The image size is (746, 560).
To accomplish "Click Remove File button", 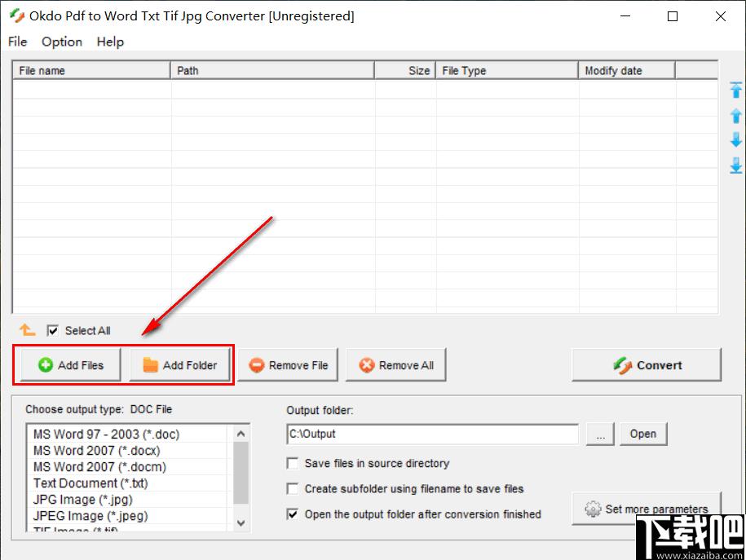I will tap(288, 365).
